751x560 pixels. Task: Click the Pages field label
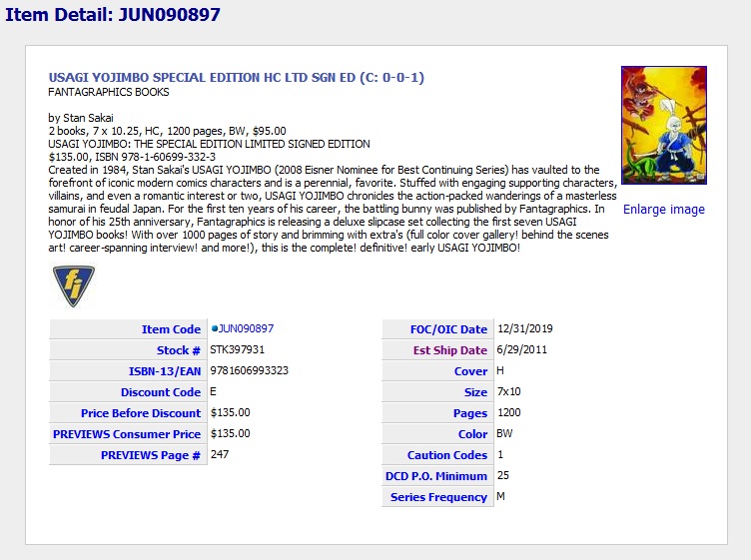point(470,413)
